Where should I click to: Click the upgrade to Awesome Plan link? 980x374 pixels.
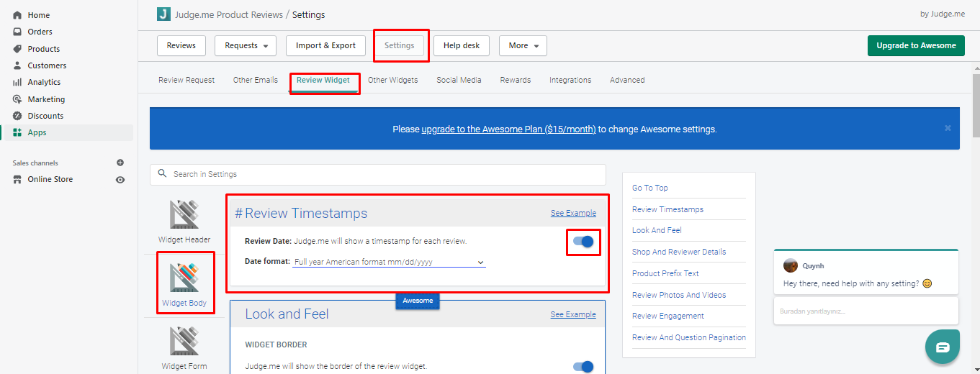pos(509,129)
